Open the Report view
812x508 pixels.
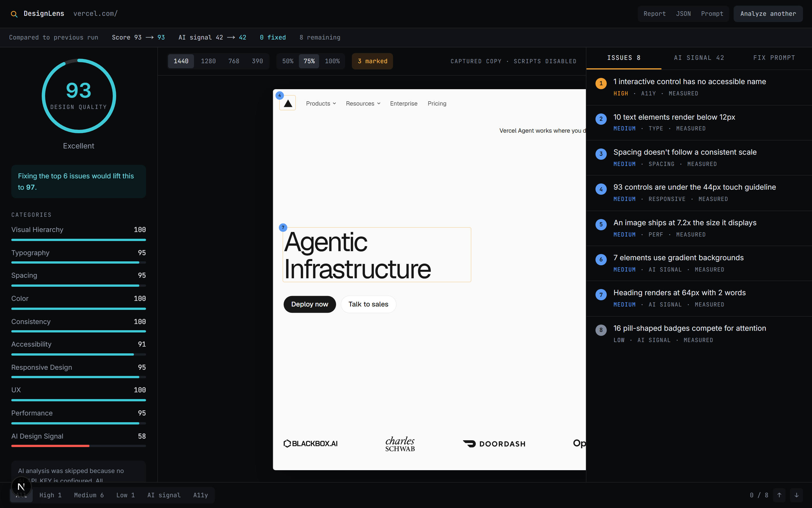point(654,14)
